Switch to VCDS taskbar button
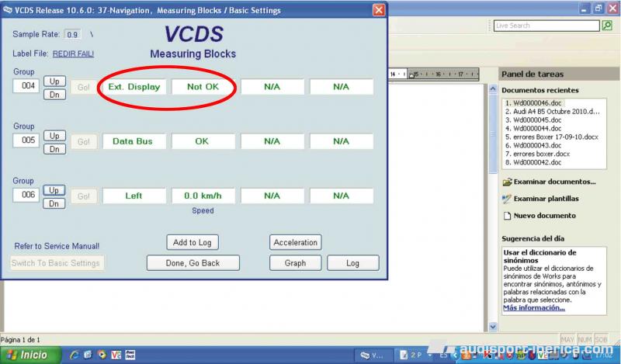Screen dimensions: 621x364 click(x=373, y=355)
